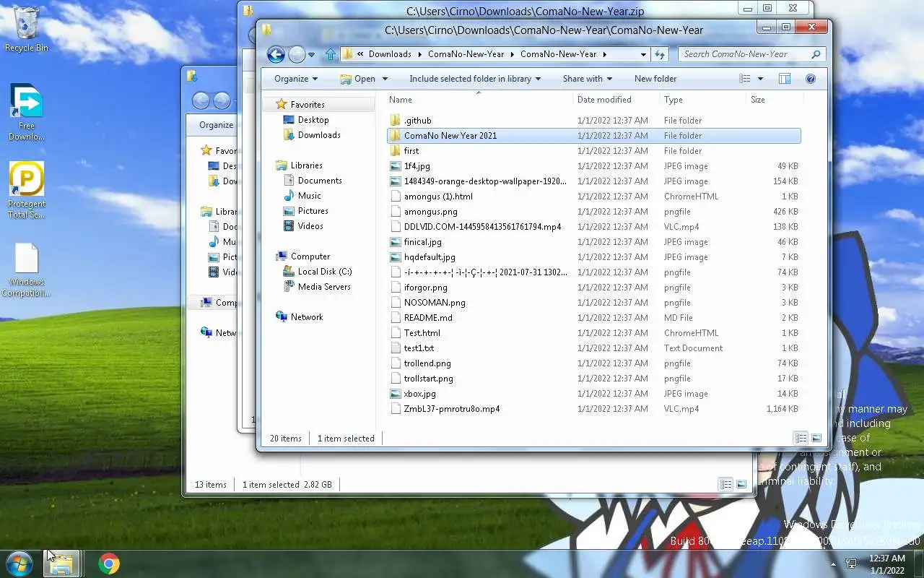This screenshot has height=578, width=924.
Task: Select the xbox.jpg file icon
Action: 395,394
